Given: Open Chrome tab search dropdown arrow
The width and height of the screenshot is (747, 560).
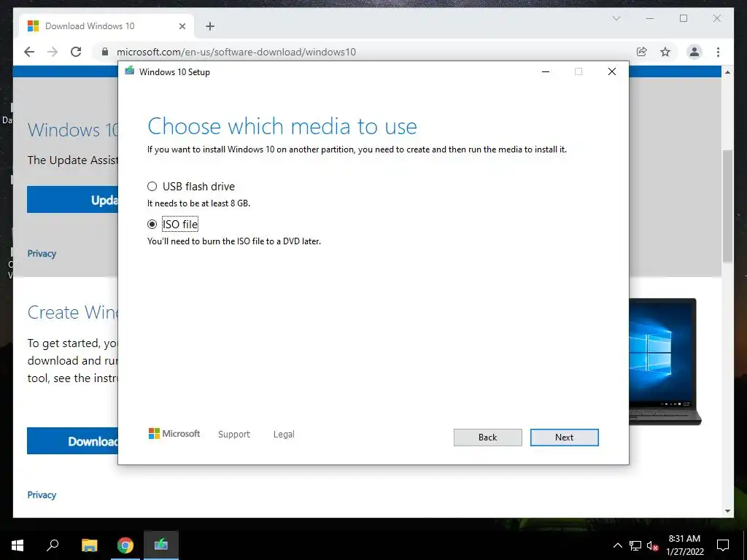Looking at the screenshot, I should click(616, 18).
